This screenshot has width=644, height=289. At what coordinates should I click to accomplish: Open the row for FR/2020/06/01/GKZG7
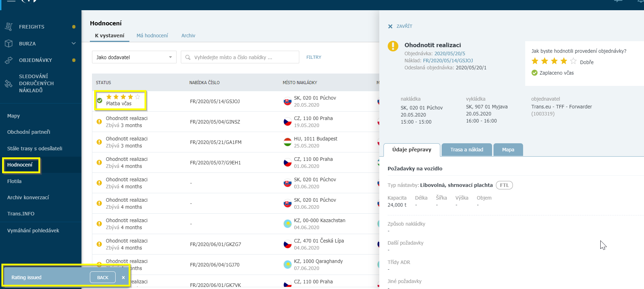[x=235, y=244]
